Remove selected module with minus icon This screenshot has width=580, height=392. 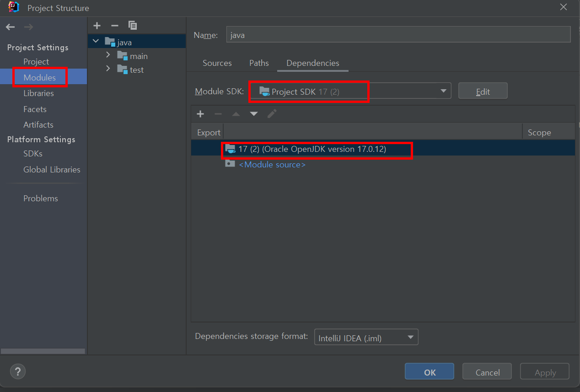point(115,26)
